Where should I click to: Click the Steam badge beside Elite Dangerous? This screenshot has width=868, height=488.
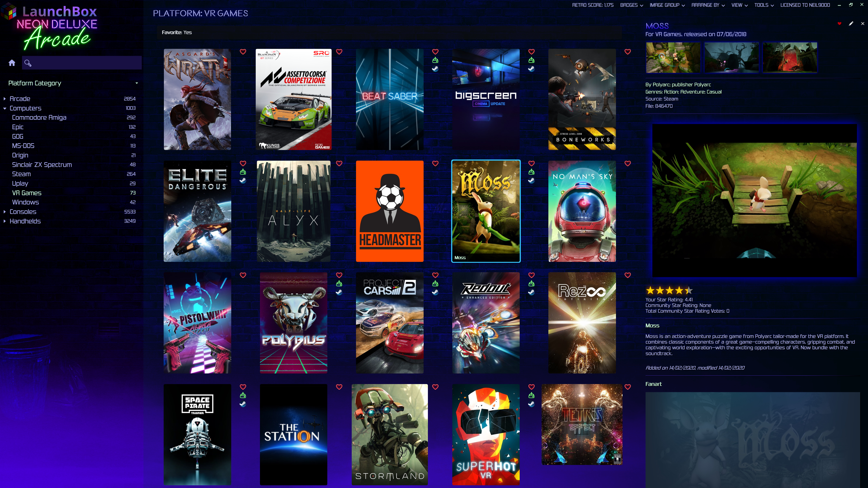click(x=243, y=181)
